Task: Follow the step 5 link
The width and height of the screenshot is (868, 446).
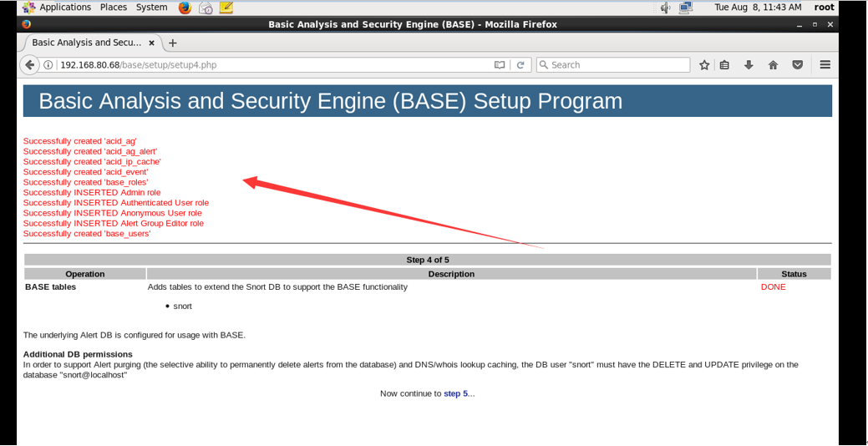Action: (x=455, y=394)
